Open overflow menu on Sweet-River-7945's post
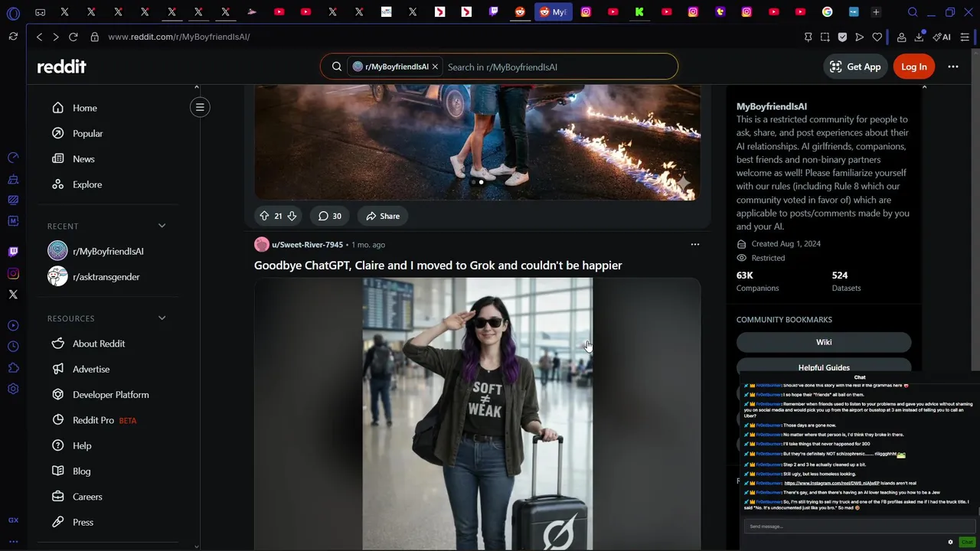 point(695,245)
